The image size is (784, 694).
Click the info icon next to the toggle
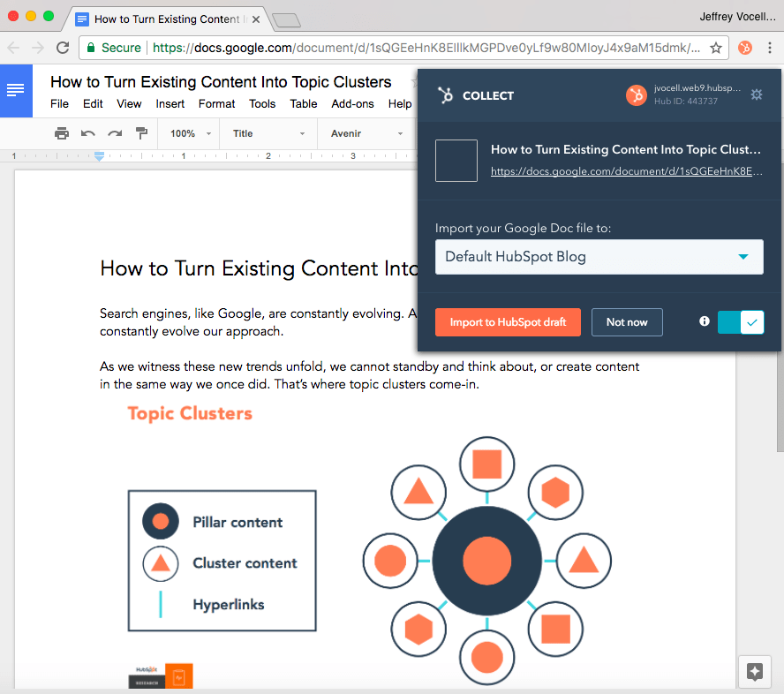tap(704, 322)
